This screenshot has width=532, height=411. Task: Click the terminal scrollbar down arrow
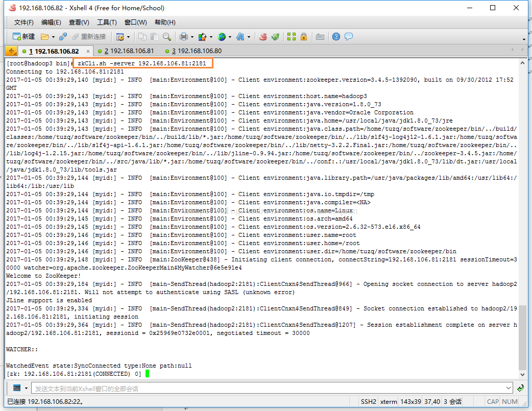(522, 375)
